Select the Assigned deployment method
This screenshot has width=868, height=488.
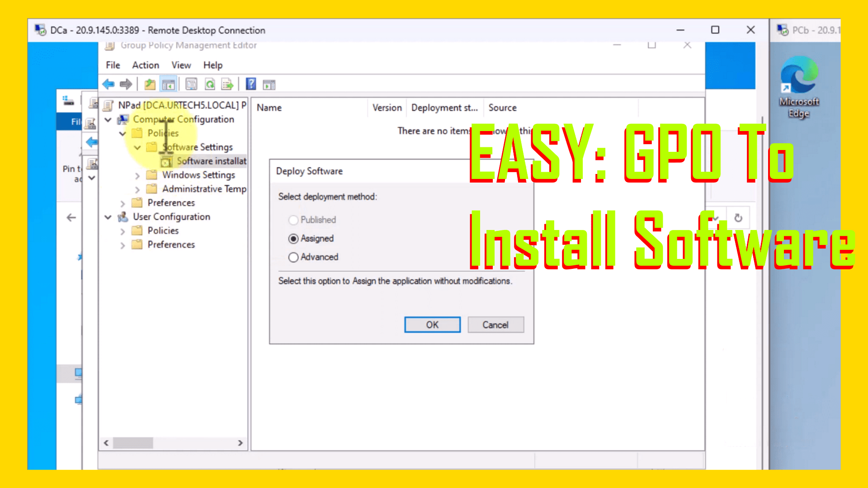point(293,239)
